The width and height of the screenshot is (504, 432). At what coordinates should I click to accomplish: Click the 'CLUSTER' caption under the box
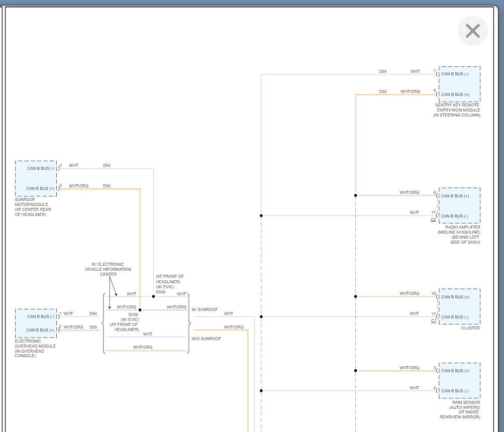click(x=470, y=328)
